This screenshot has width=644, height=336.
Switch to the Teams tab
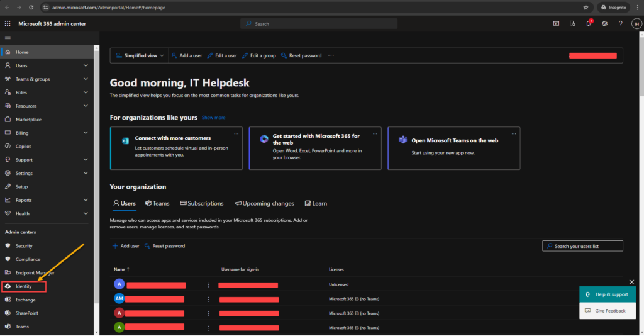point(157,203)
